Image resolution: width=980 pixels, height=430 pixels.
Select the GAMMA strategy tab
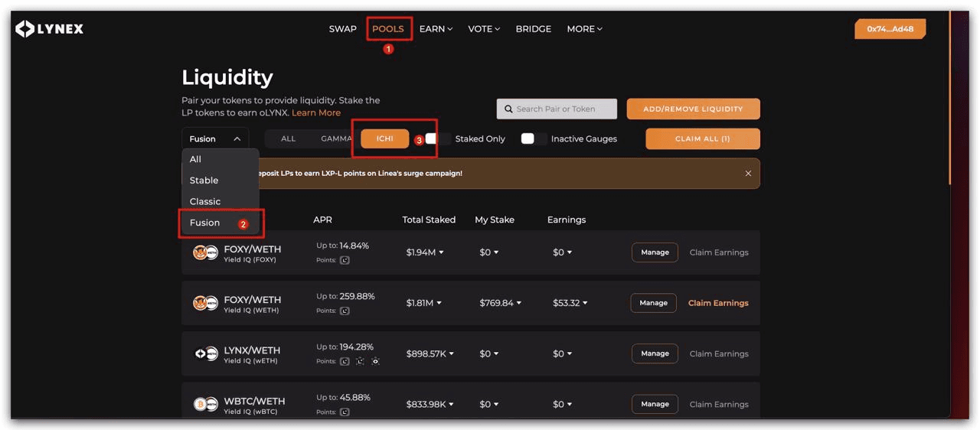tap(335, 138)
